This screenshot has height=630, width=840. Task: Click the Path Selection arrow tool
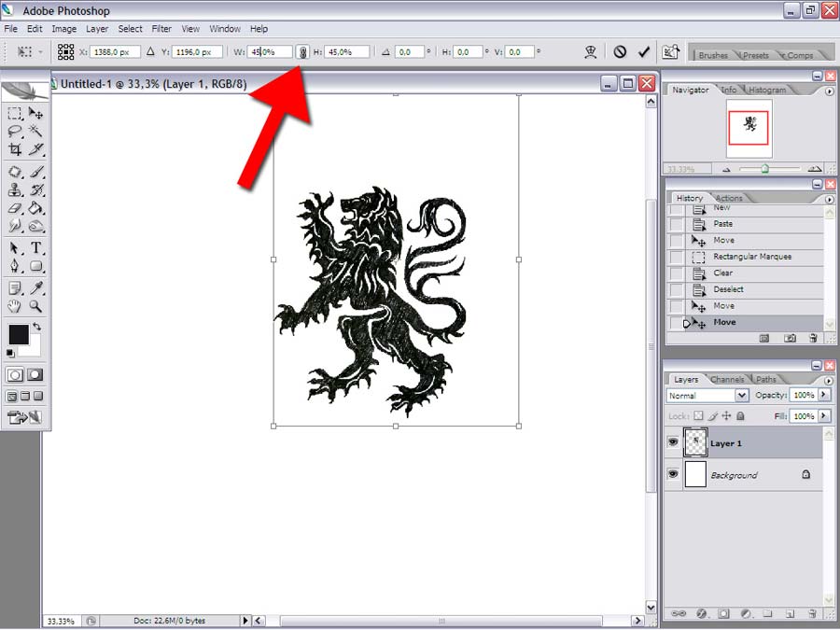[x=14, y=247]
